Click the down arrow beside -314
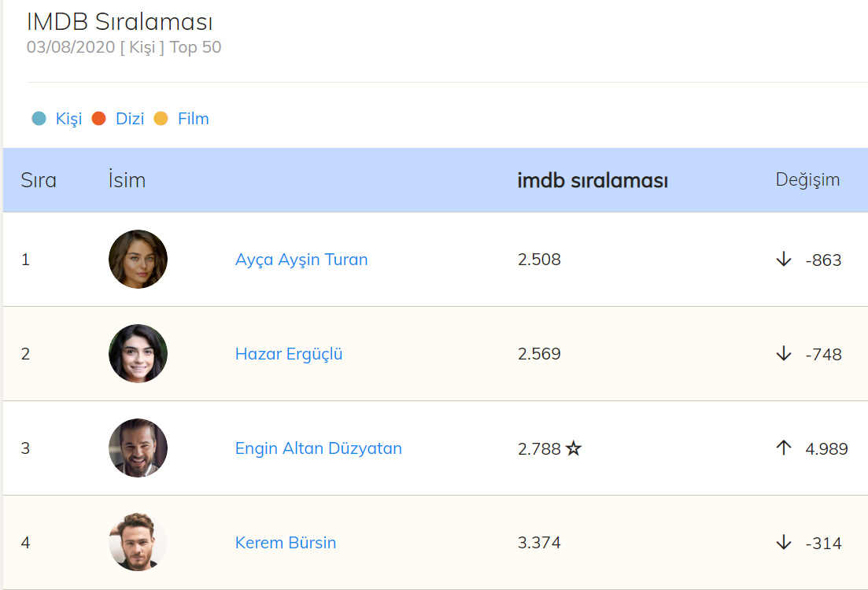The height and width of the screenshot is (590, 868). [784, 543]
